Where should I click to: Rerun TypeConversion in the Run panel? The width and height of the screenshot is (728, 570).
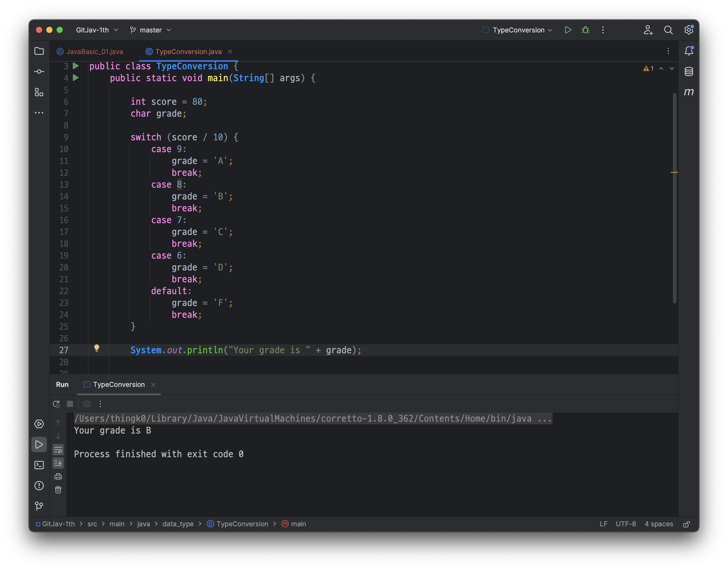pos(57,404)
